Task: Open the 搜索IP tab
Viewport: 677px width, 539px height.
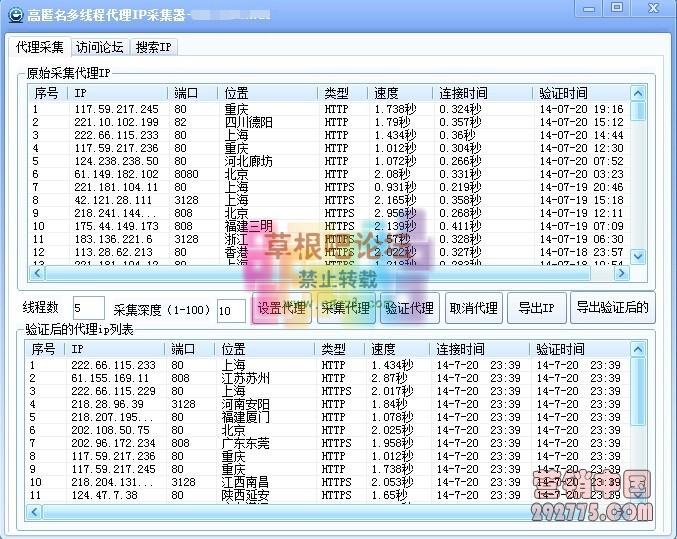Action: pyautogui.click(x=153, y=47)
